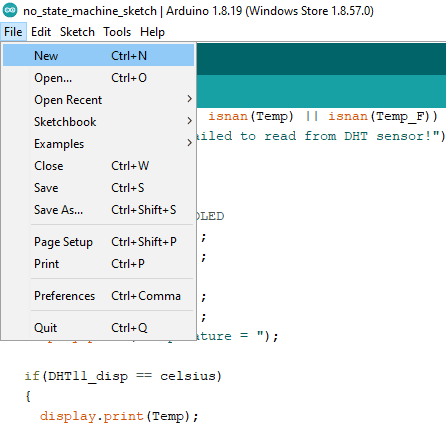The width and height of the screenshot is (446, 426).
Task: Open the Tools menu
Action: 117,32
